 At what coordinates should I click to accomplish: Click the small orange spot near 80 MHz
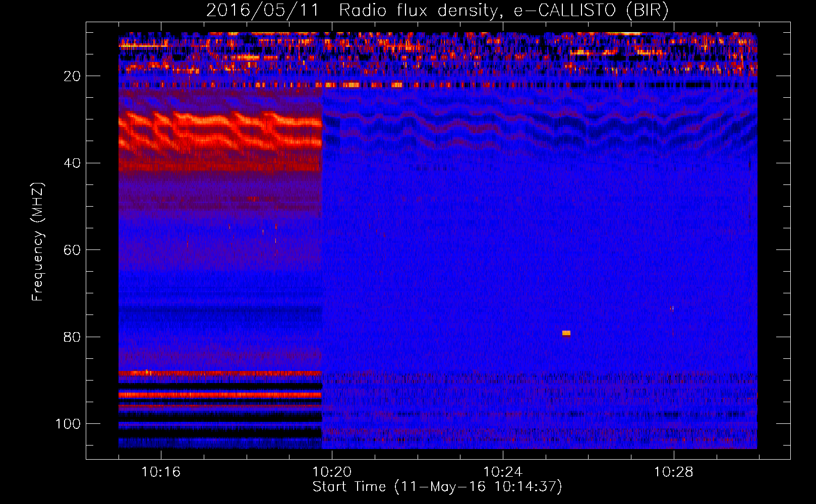[566, 333]
